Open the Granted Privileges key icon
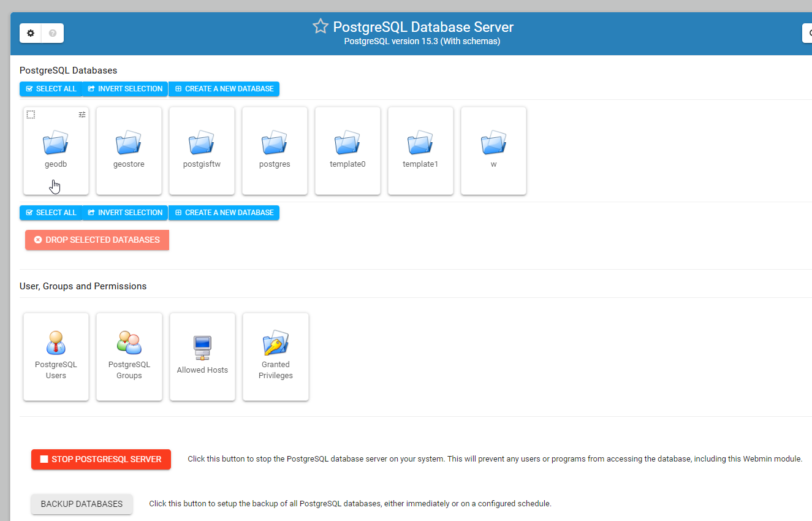 point(276,343)
